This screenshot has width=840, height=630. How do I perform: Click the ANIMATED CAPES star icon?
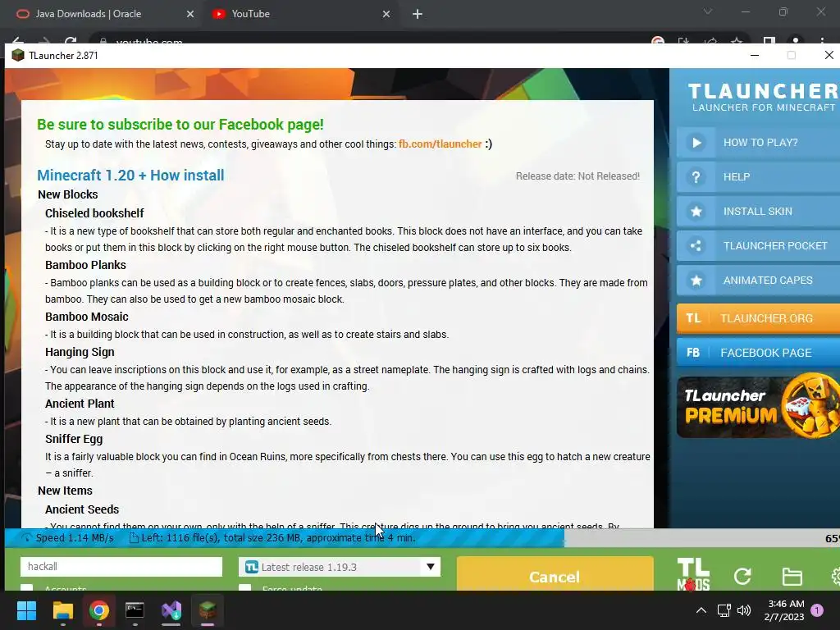696,281
